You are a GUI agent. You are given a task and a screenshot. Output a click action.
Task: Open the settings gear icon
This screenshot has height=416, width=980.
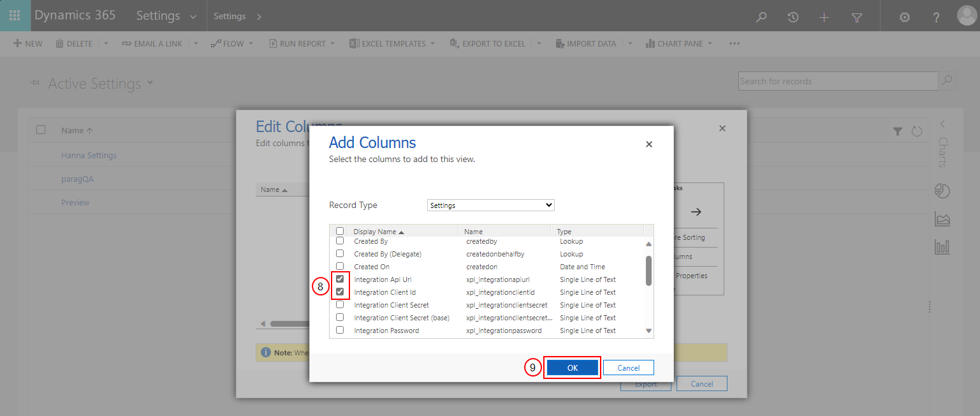pos(904,17)
